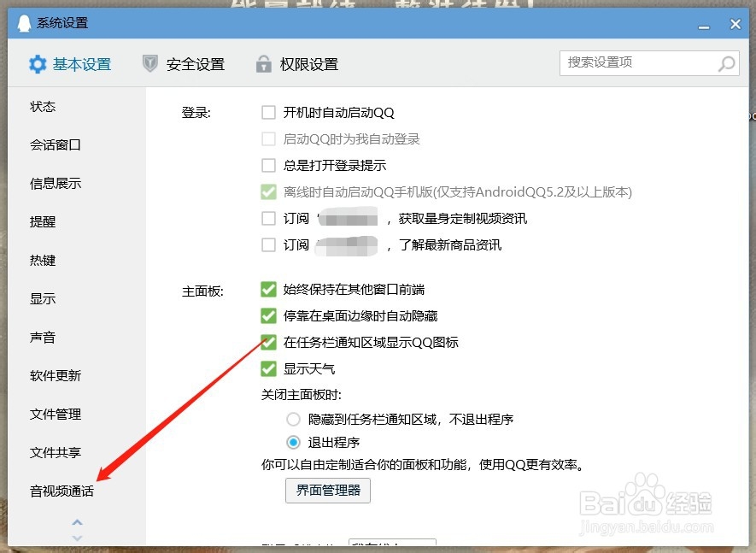Screen dimensions: 756x553
Task: Click the QQ penguin icon in title bar
Action: pyautogui.click(x=24, y=23)
